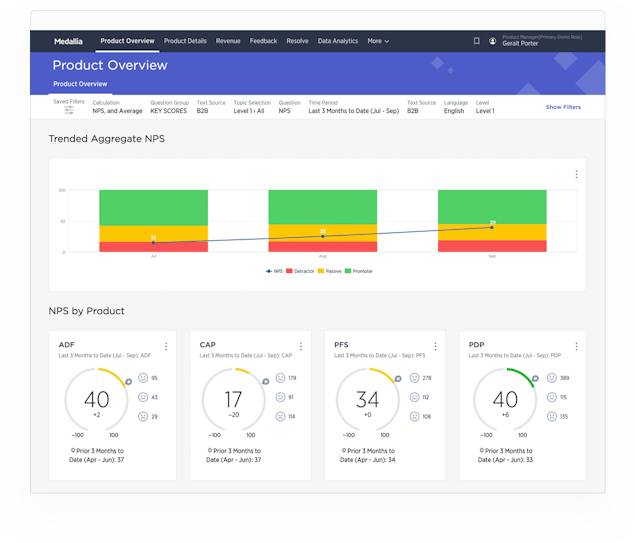Click the PDP gauge prior-period marker
Image resolution: width=635 pixels, height=543 pixels.
(535, 379)
